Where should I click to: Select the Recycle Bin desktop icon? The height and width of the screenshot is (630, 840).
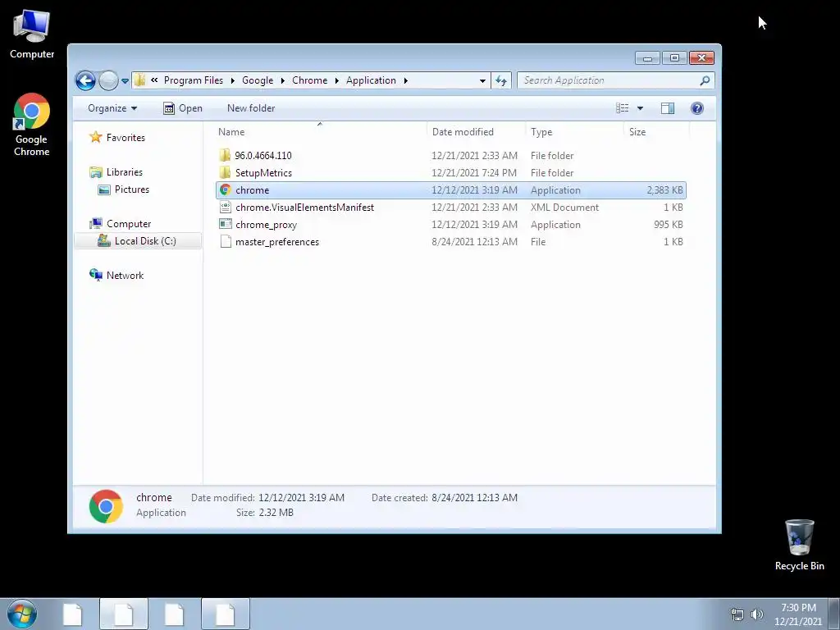click(x=799, y=545)
